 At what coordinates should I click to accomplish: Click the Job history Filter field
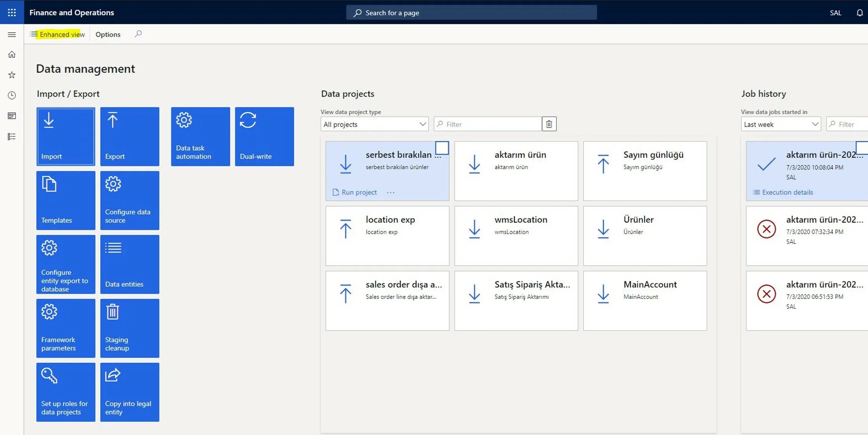(847, 124)
